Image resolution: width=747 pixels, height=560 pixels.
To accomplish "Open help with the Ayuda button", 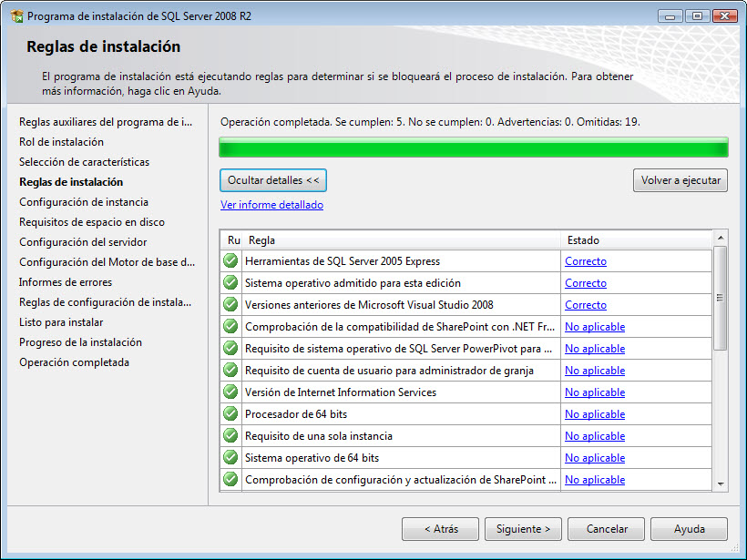I will [689, 529].
